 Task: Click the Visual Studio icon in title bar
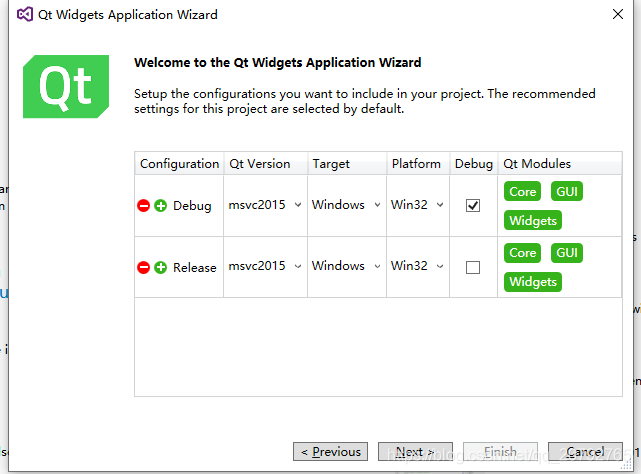click(x=25, y=14)
